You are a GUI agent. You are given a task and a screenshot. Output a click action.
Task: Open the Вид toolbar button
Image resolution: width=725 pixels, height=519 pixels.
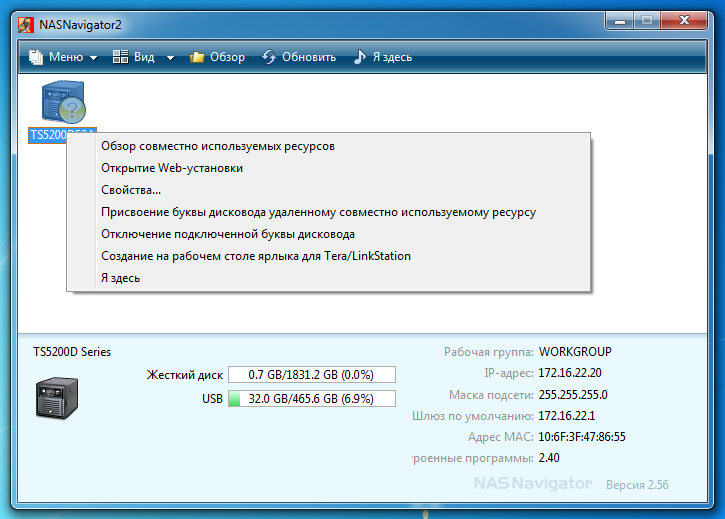pyautogui.click(x=144, y=57)
